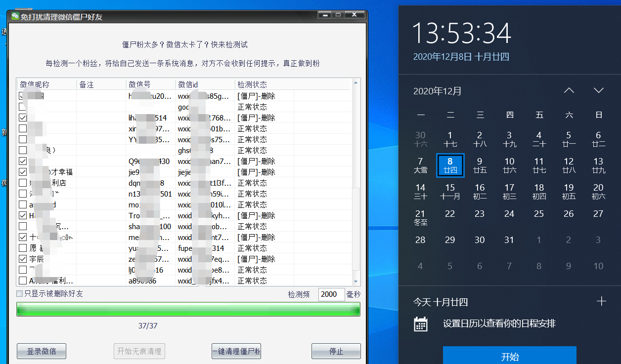Click [僵尸]-删除 status in 宇辰 row

pyautogui.click(x=256, y=259)
